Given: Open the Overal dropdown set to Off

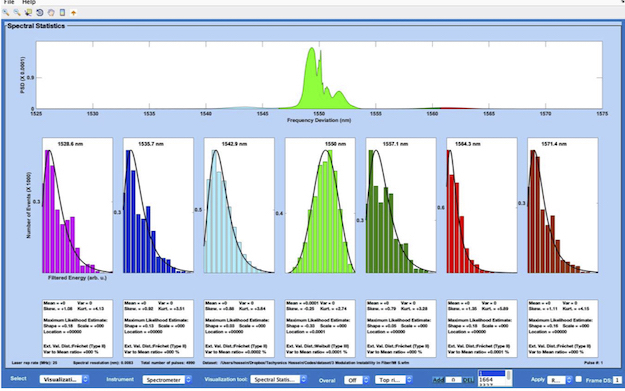Looking at the screenshot, I should pyautogui.click(x=357, y=380).
